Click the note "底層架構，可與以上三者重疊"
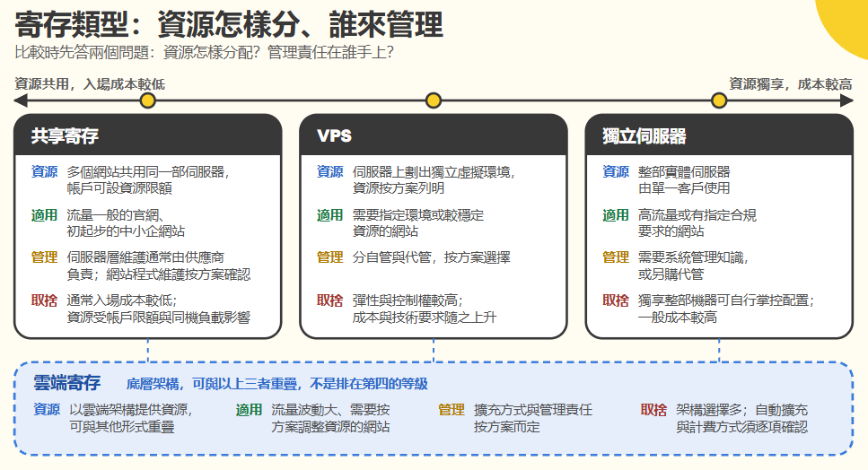Viewport: 868px width, 470px height. click(x=213, y=384)
